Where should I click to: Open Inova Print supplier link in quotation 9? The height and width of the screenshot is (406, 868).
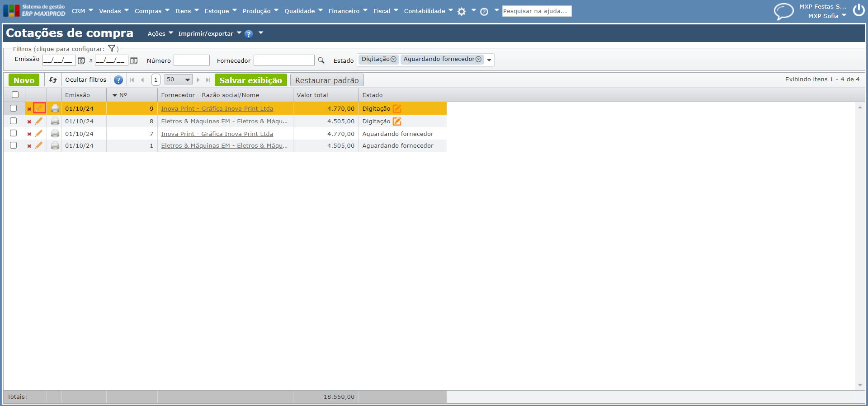217,108
